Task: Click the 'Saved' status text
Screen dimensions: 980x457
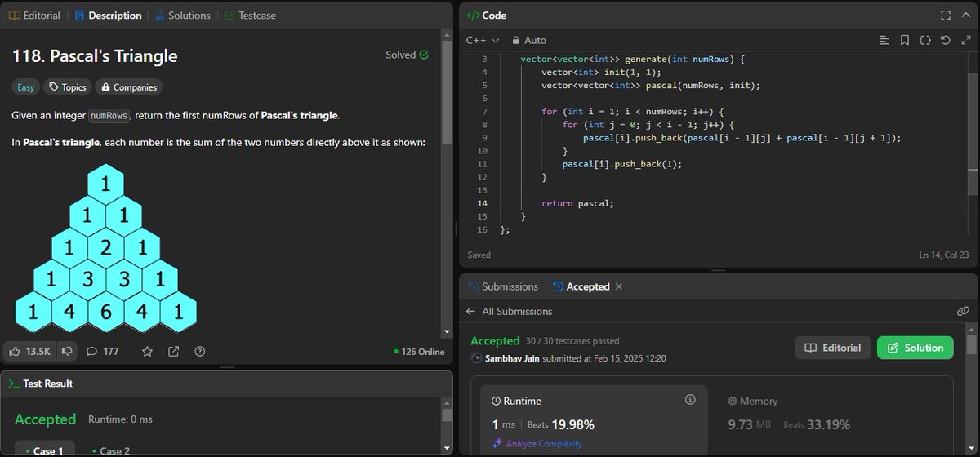Action: coord(479,255)
